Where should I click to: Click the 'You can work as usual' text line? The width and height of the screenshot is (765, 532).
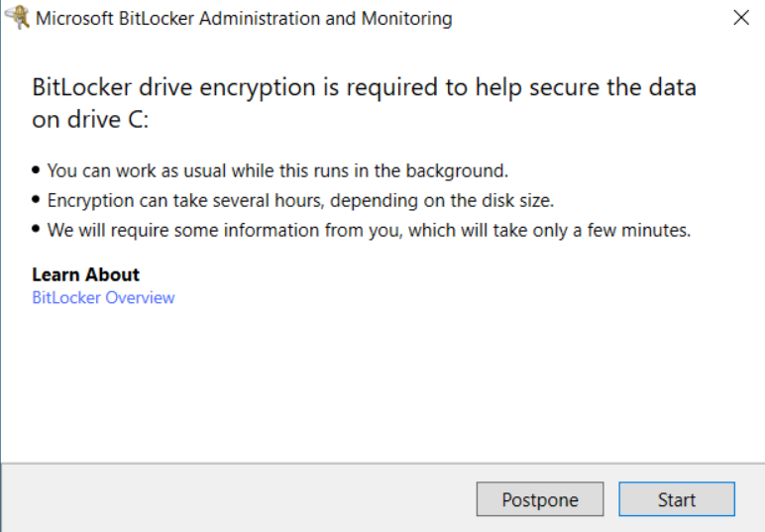(x=277, y=170)
